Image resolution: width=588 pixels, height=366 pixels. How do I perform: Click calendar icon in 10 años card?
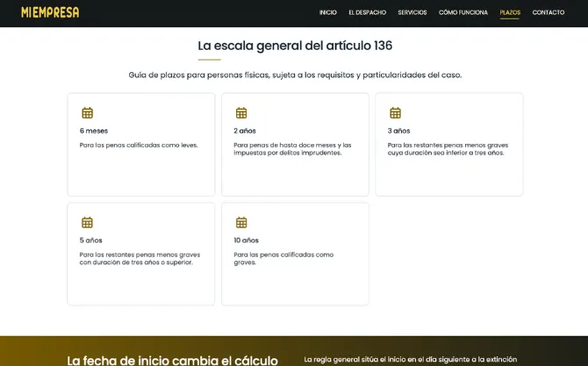click(x=241, y=222)
